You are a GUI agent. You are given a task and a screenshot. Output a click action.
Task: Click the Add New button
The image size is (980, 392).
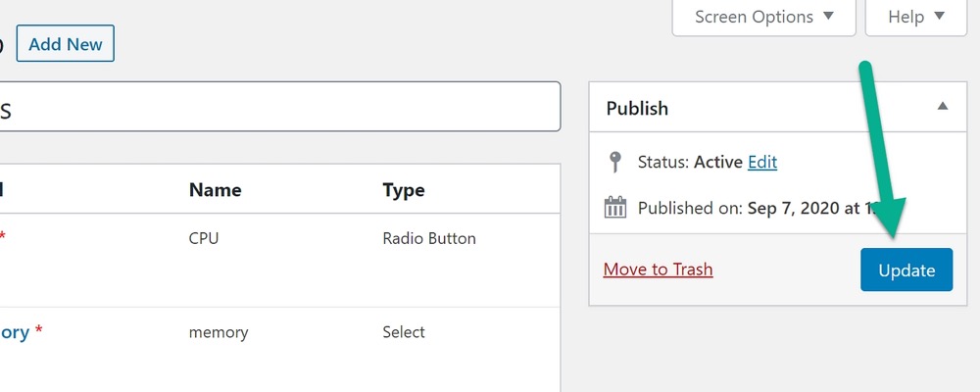(x=65, y=44)
